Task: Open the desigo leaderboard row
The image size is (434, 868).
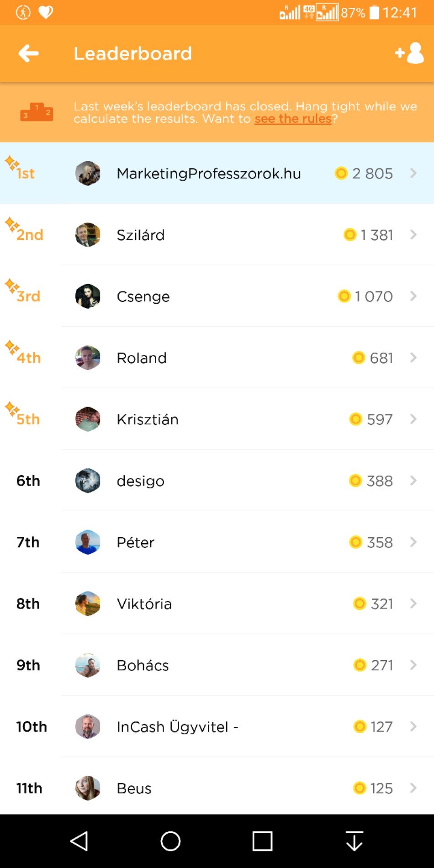Action: [x=217, y=481]
